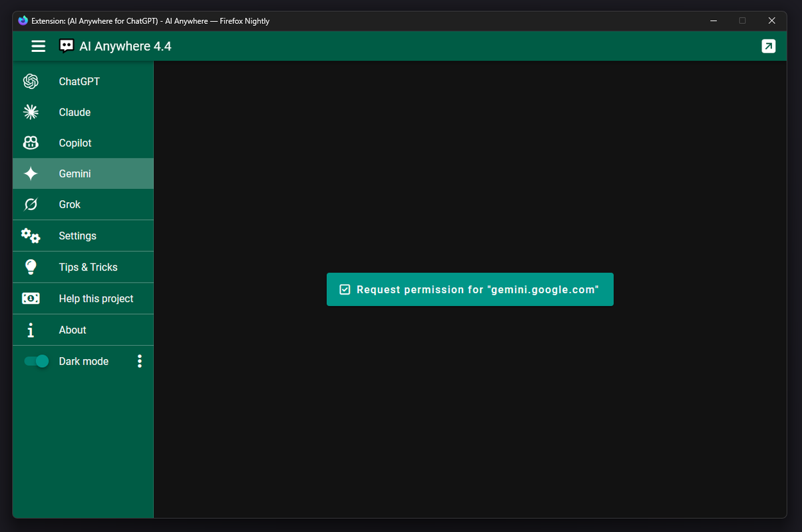The height and width of the screenshot is (532, 802).
Task: Open Settings from the sidebar
Action: [83, 235]
